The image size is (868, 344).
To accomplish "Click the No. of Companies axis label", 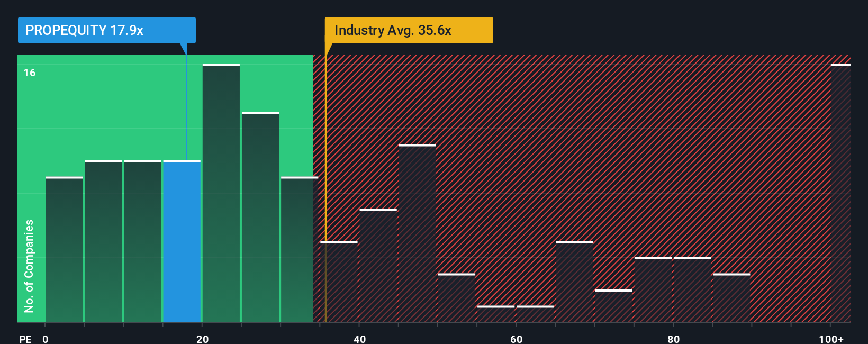I will coord(29,266).
